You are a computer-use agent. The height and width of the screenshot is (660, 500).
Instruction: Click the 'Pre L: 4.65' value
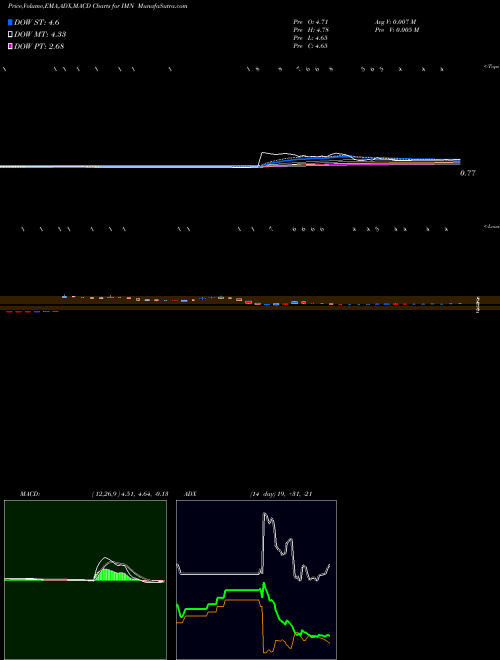(x=311, y=38)
